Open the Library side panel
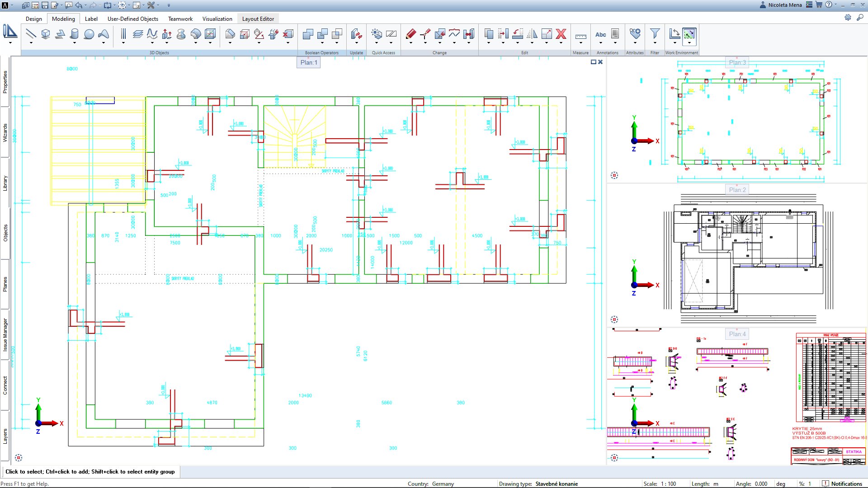 (5, 183)
